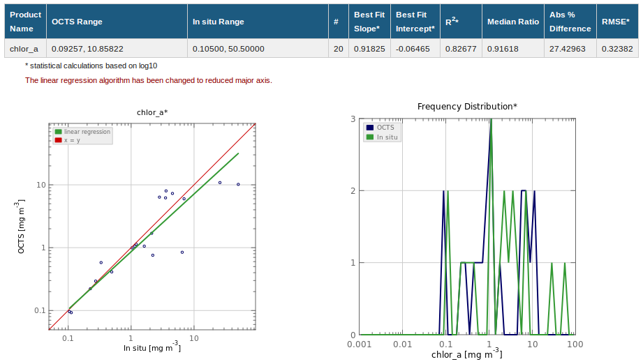Viewport: 643px width, 364px height.
Task: Click the chlor_a product name cell
Action: pos(24,49)
